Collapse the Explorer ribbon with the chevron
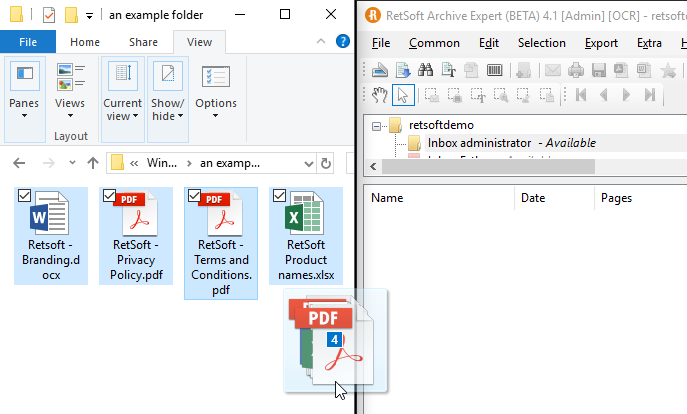Screen dimensions: 687x414 (321, 41)
